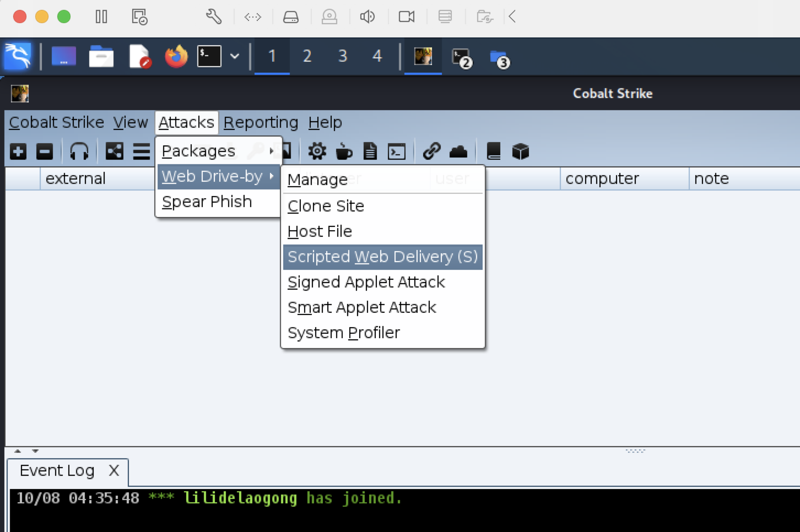The height and width of the screenshot is (532, 800).
Task: Select Scripted Web Delivery (S)
Action: 383,257
